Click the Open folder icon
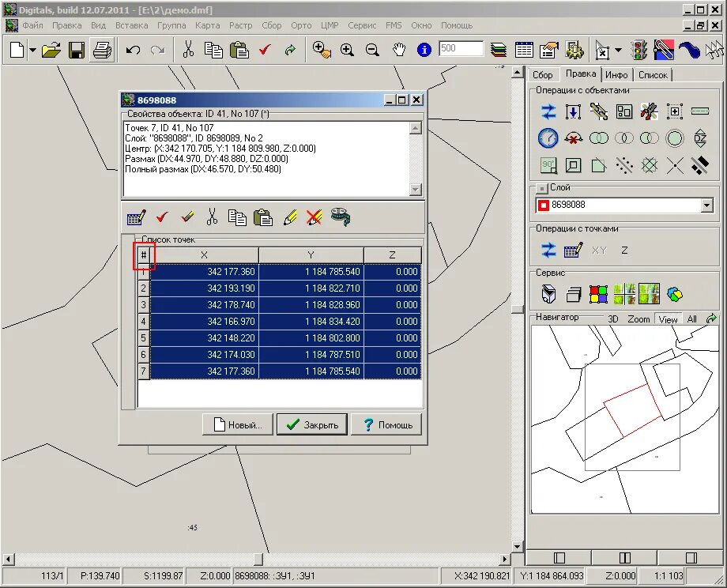Screen dimensions: 727x588 [51, 50]
